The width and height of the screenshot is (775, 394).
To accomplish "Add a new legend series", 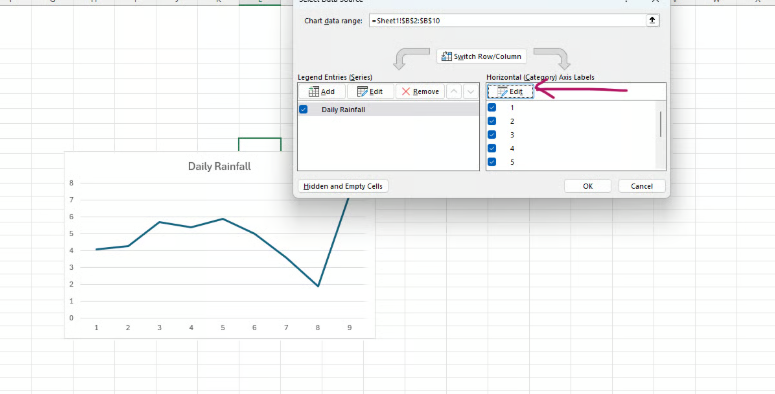I will tap(322, 91).
